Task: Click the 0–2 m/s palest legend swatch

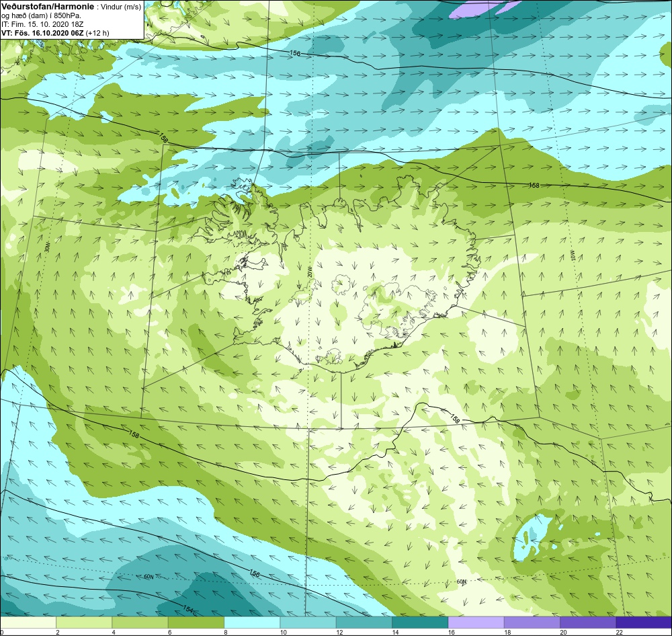Action: pos(28,622)
